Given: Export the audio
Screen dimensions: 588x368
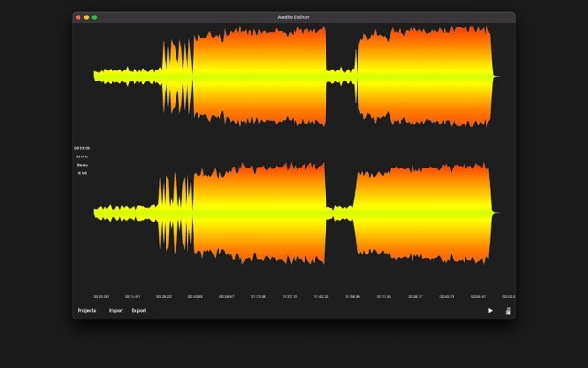Looking at the screenshot, I should pyautogui.click(x=139, y=310).
